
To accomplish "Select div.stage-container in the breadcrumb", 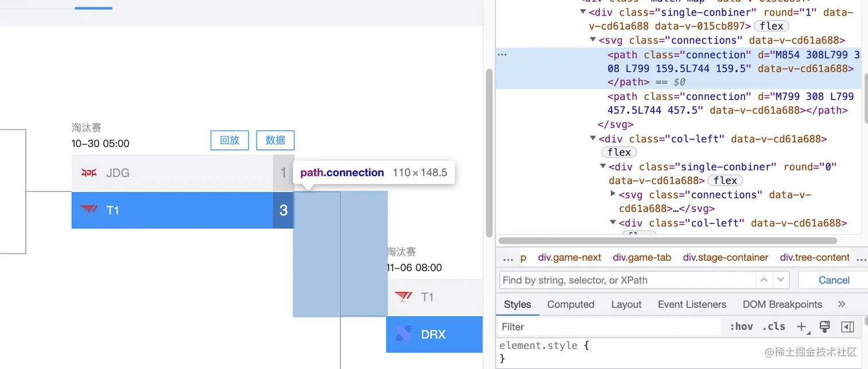I will pyautogui.click(x=726, y=257).
